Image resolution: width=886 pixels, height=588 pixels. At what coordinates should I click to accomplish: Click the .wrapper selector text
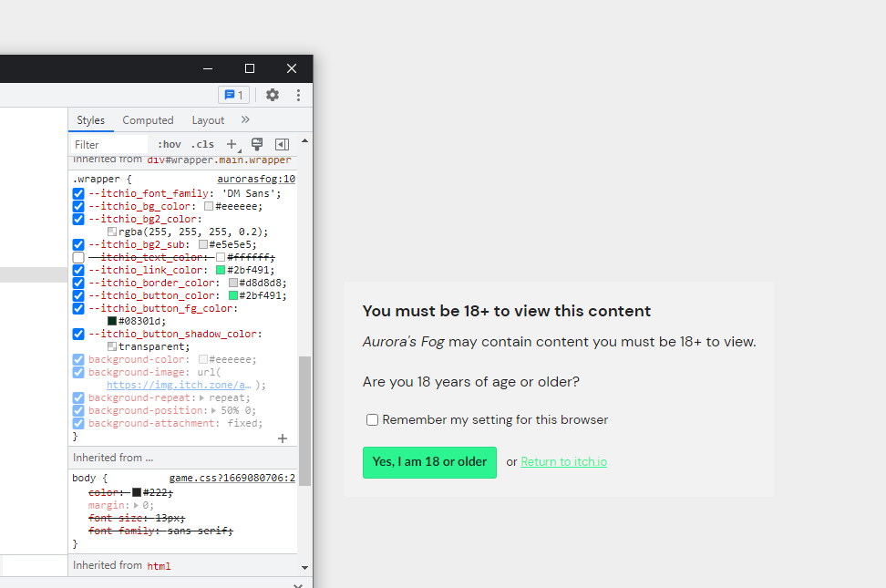pos(96,179)
